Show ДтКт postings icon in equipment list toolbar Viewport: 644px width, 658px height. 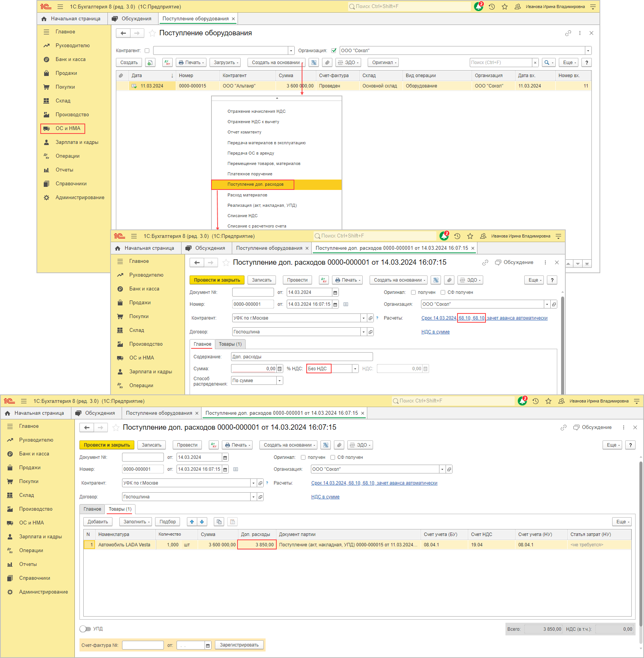[x=168, y=63]
